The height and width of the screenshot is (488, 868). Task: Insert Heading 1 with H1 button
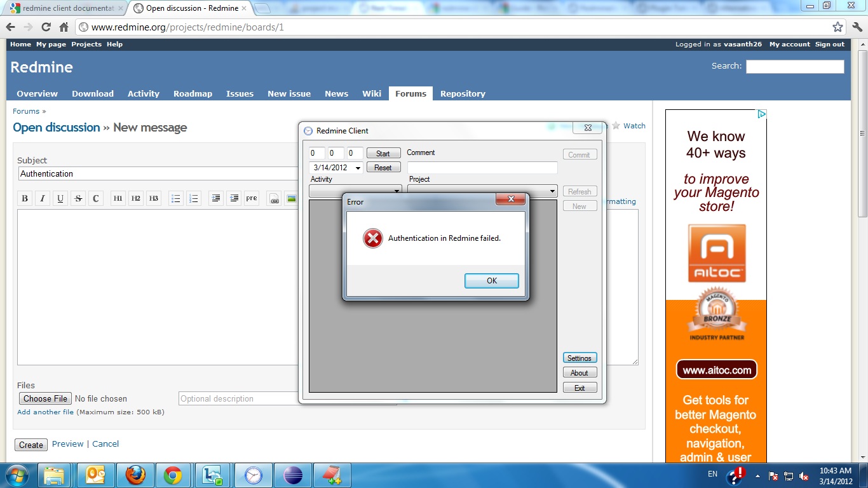pos(118,198)
